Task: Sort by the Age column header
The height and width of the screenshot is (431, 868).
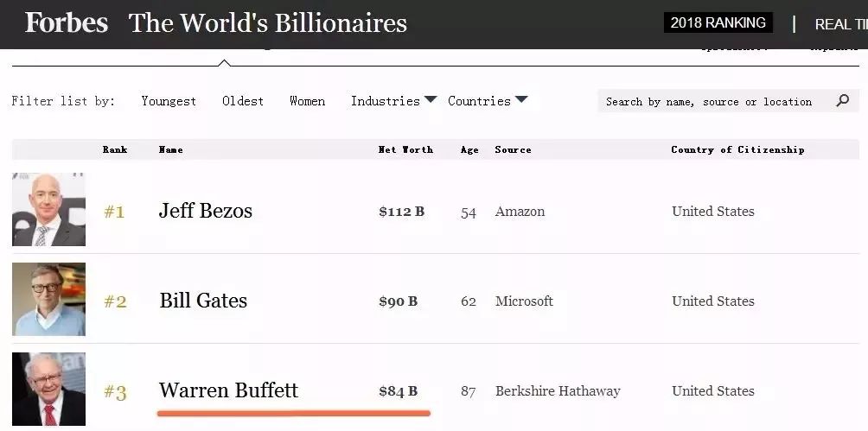Action: [469, 149]
